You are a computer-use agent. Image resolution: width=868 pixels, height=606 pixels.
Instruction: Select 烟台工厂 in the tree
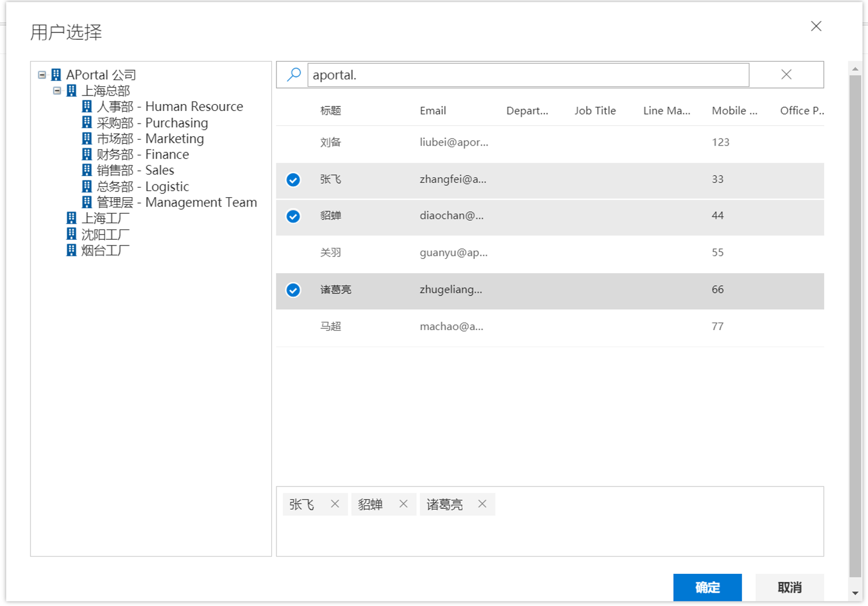coord(105,250)
